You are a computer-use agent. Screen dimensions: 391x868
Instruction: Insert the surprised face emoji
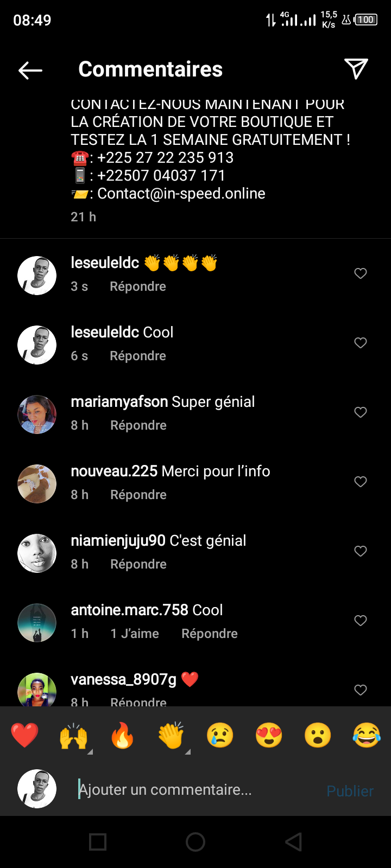318,736
